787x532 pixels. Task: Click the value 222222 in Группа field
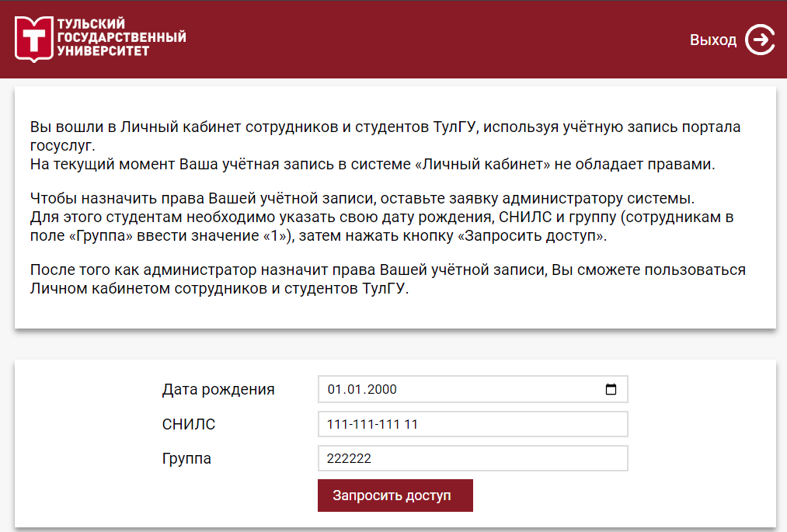[349, 458]
